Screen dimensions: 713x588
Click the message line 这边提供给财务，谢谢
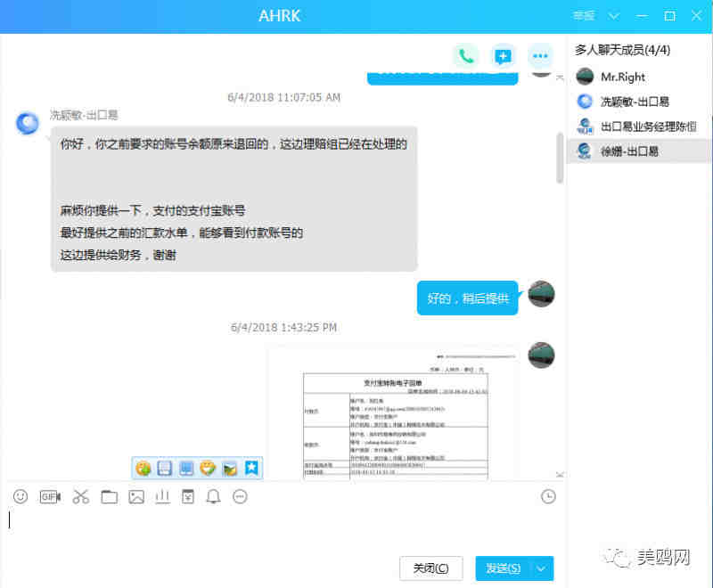tap(118, 255)
